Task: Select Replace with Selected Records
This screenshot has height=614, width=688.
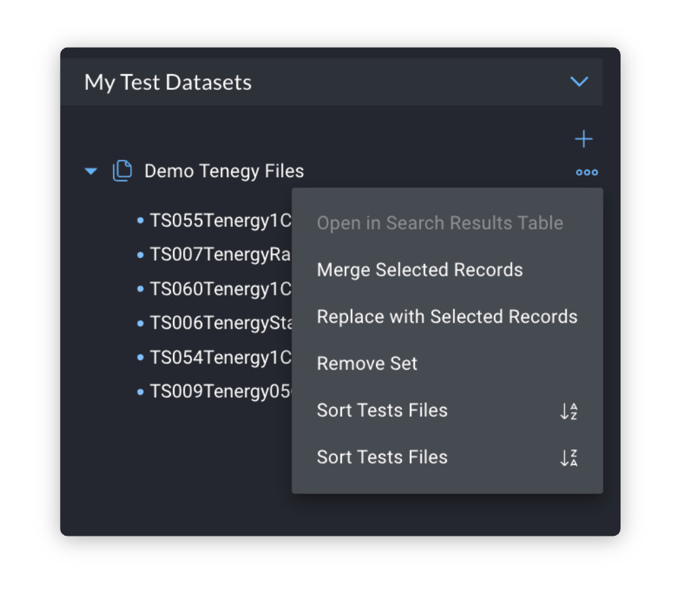Action: pos(446,317)
